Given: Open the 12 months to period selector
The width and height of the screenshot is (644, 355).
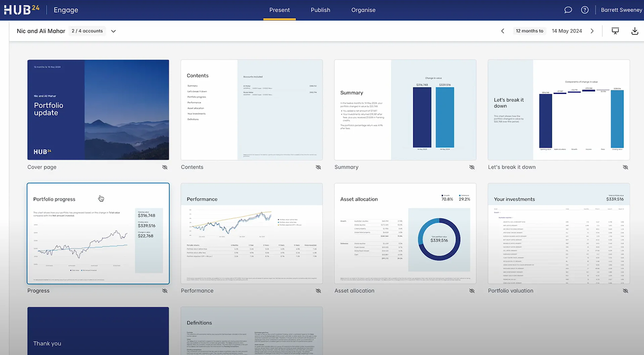Looking at the screenshot, I should pyautogui.click(x=529, y=31).
